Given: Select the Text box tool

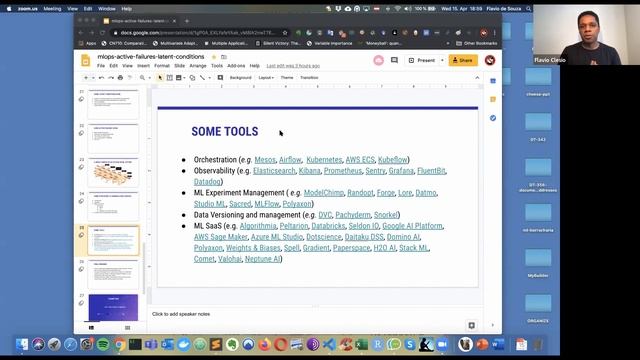Looking at the screenshot, I should click(x=169, y=78).
